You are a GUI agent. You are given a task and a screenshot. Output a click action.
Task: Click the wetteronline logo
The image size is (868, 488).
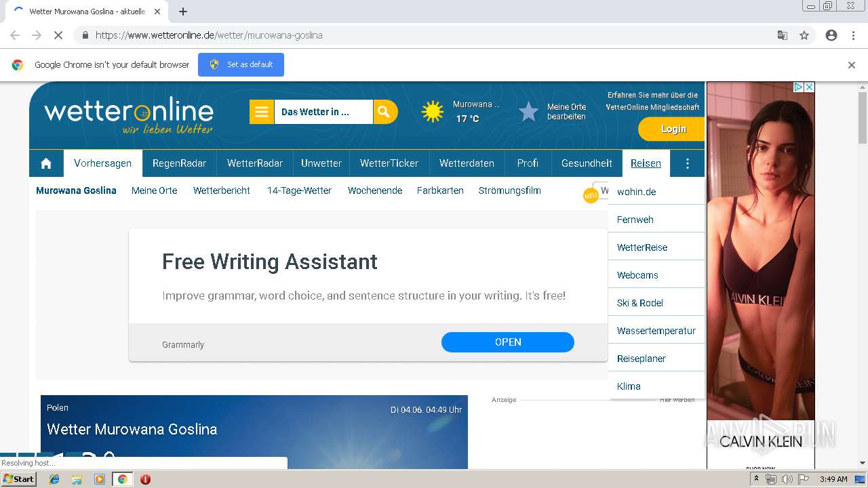pos(129,117)
